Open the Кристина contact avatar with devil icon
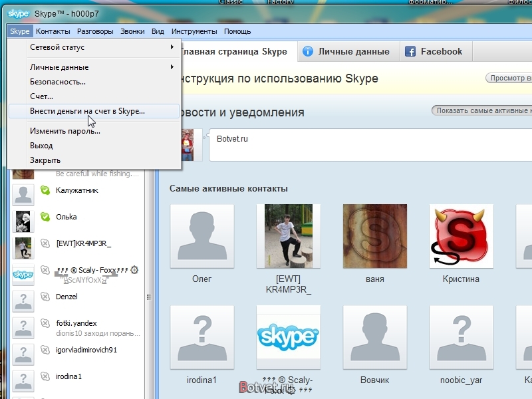532x399 pixels. tap(461, 236)
